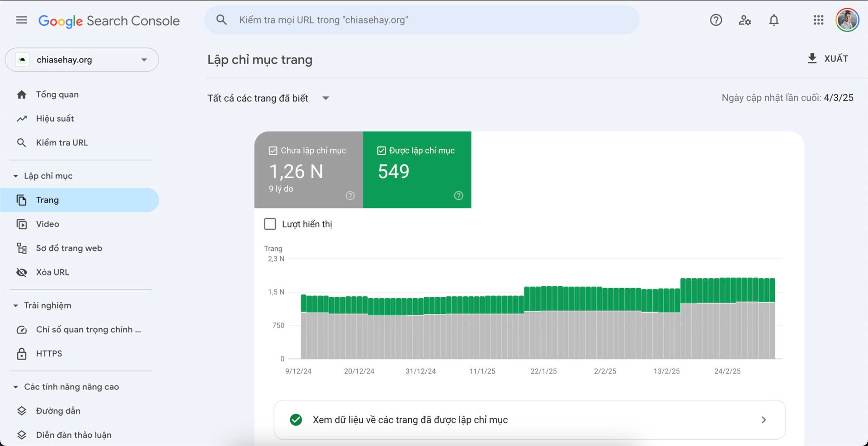Open the Video indexing report
The height and width of the screenshot is (446, 868).
tap(47, 224)
